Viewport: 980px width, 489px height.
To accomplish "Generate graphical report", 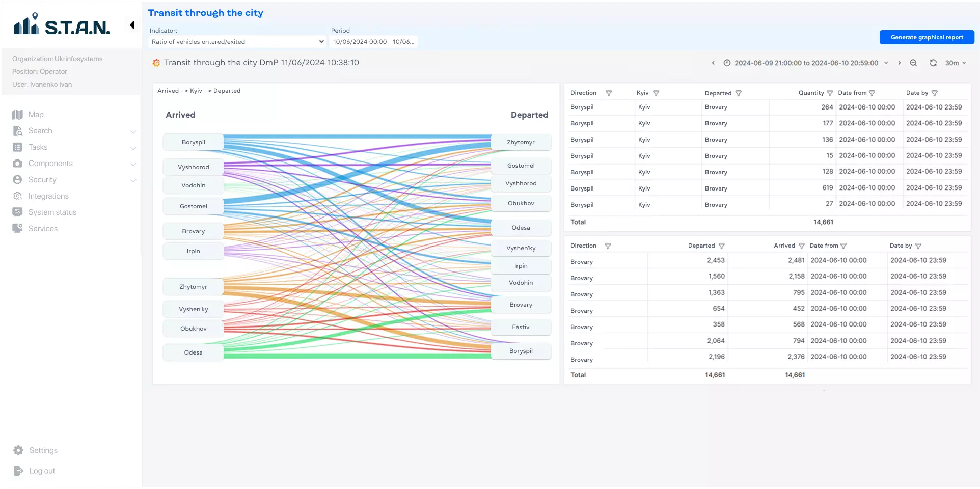I will point(927,37).
